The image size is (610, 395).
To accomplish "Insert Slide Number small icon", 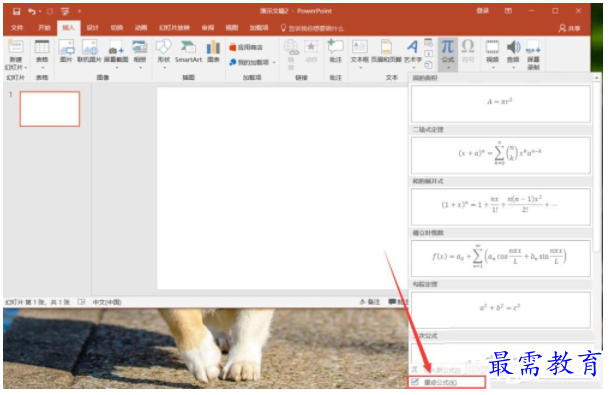I will pyautogui.click(x=428, y=54).
